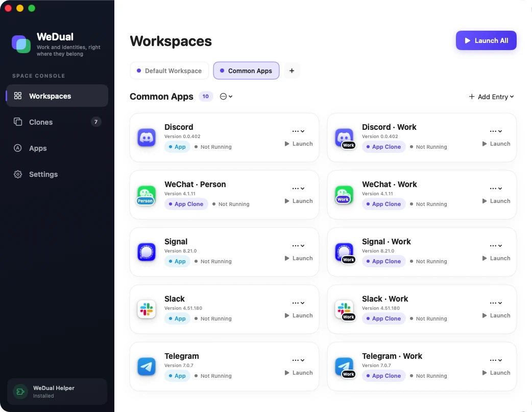The image size is (532, 412).
Task: Click the Telegram app icon
Action: [x=147, y=367]
